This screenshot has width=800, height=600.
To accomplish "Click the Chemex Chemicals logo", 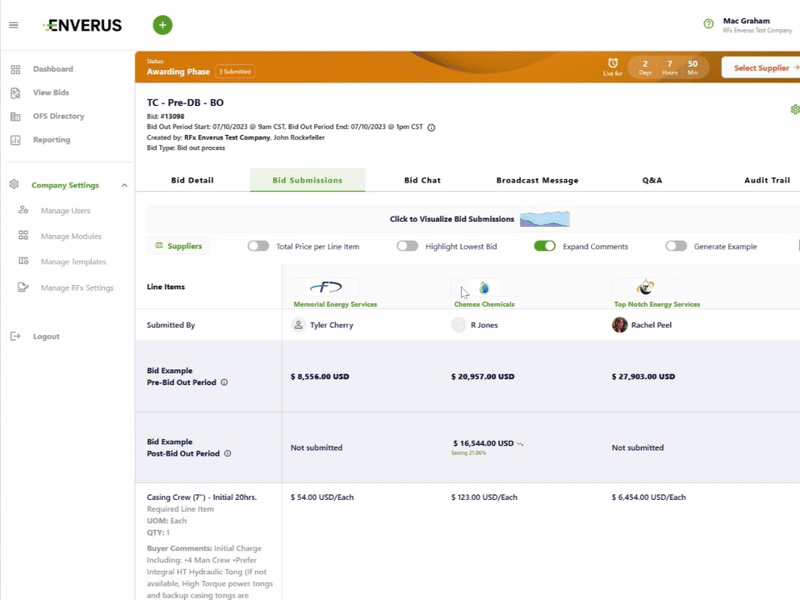I will pos(484,288).
